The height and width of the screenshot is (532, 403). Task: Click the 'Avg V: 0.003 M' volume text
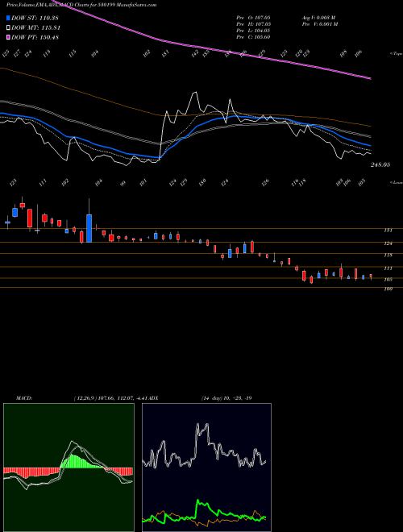click(x=318, y=18)
